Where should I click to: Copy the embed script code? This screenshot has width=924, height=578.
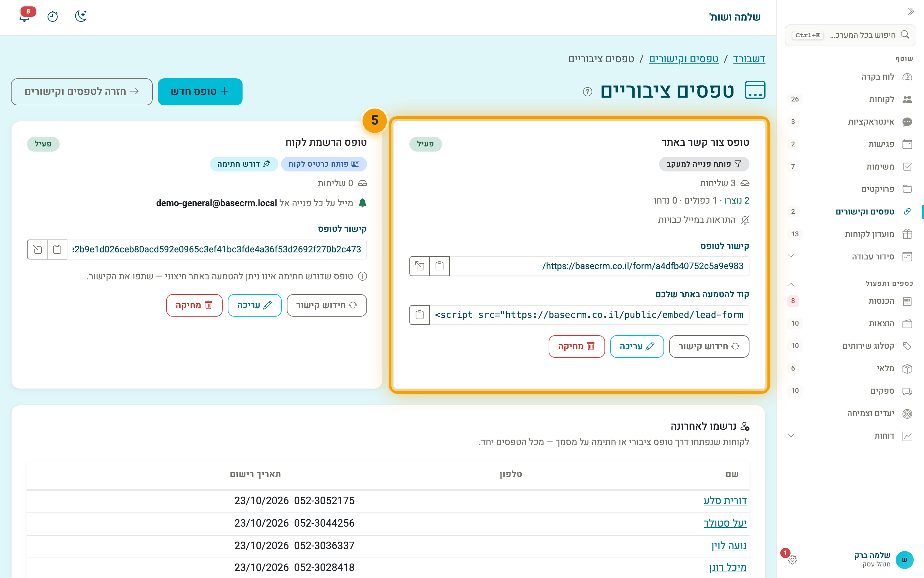(x=420, y=315)
